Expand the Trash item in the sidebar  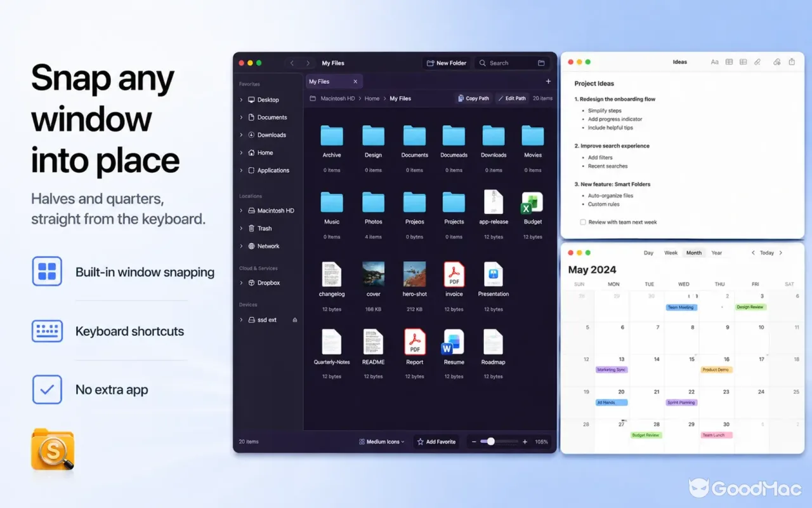click(x=242, y=229)
